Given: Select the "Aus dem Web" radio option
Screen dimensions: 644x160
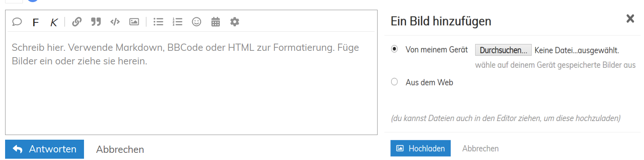Looking at the screenshot, I should 395,82.
